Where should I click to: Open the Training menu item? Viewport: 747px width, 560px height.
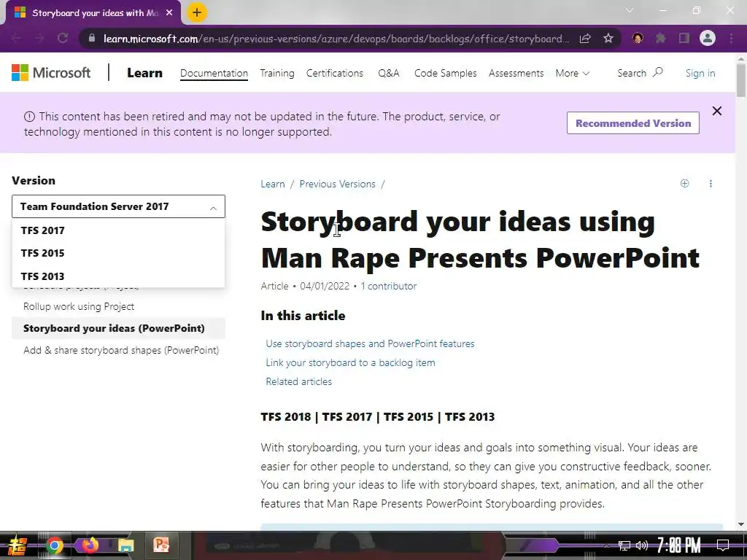click(277, 73)
